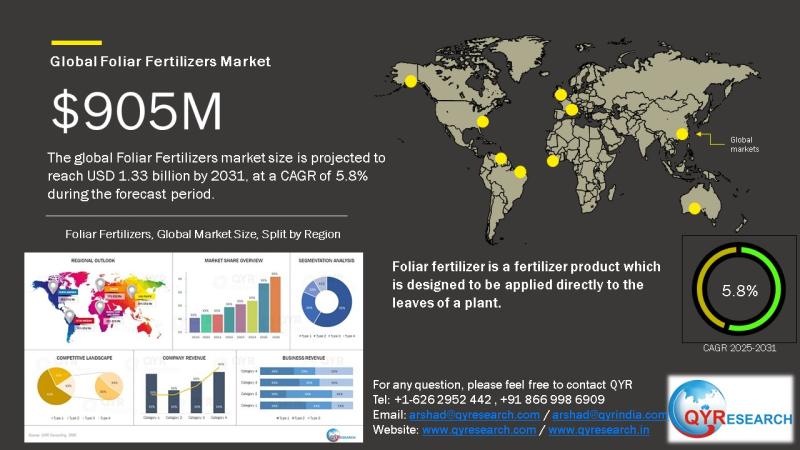Viewport: 800px width, 450px height.
Task: Select the yellow dot on China's coast
Action: point(682,134)
